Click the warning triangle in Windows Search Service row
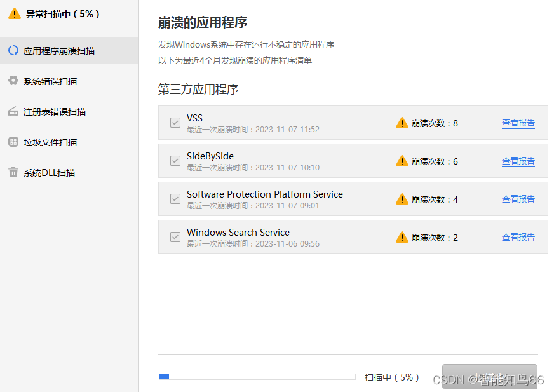This screenshot has width=554, height=392. tap(402, 237)
